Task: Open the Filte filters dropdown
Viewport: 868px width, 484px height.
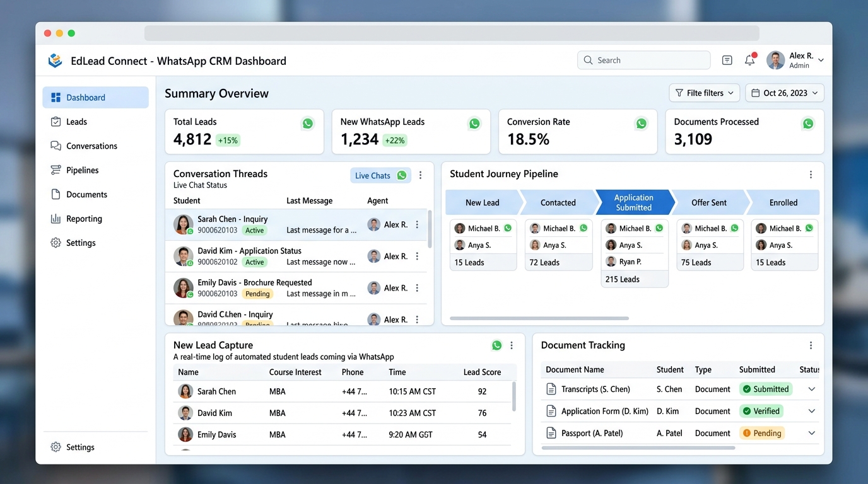Action: click(x=705, y=93)
